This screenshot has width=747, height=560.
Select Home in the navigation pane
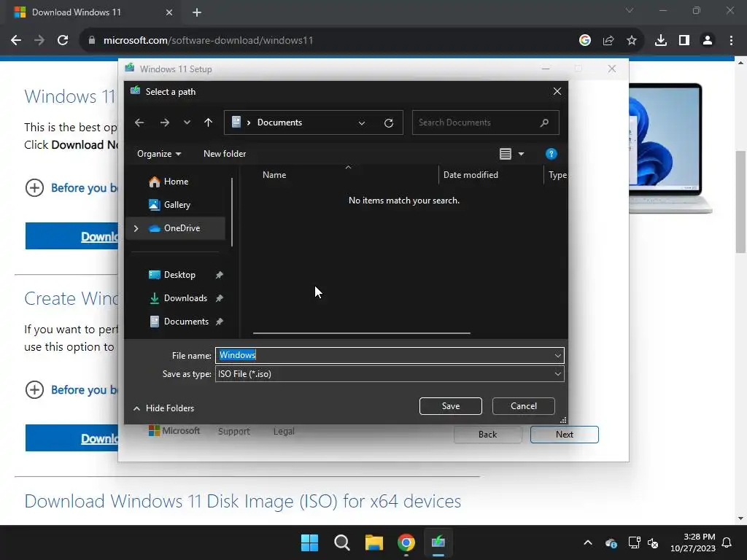click(x=176, y=182)
